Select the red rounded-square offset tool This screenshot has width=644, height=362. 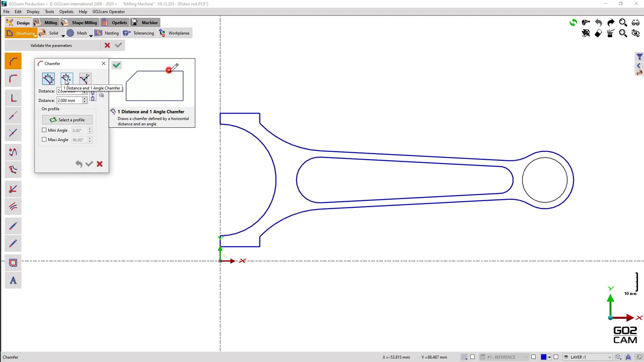pyautogui.click(x=13, y=263)
